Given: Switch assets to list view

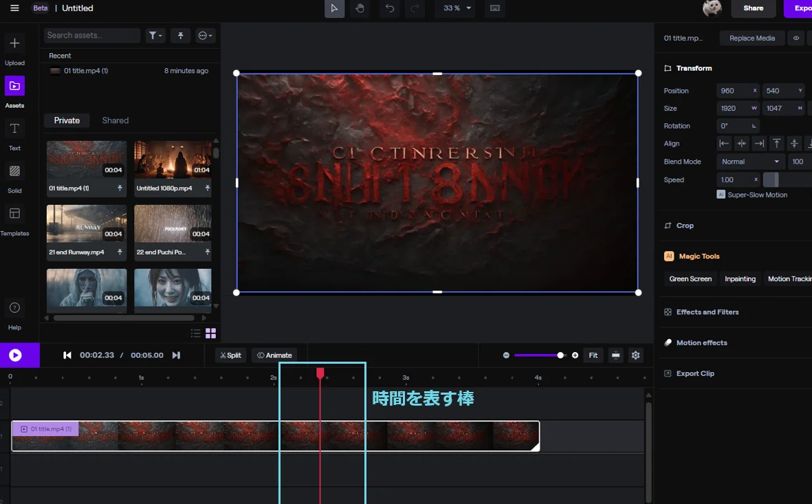Looking at the screenshot, I should [195, 333].
